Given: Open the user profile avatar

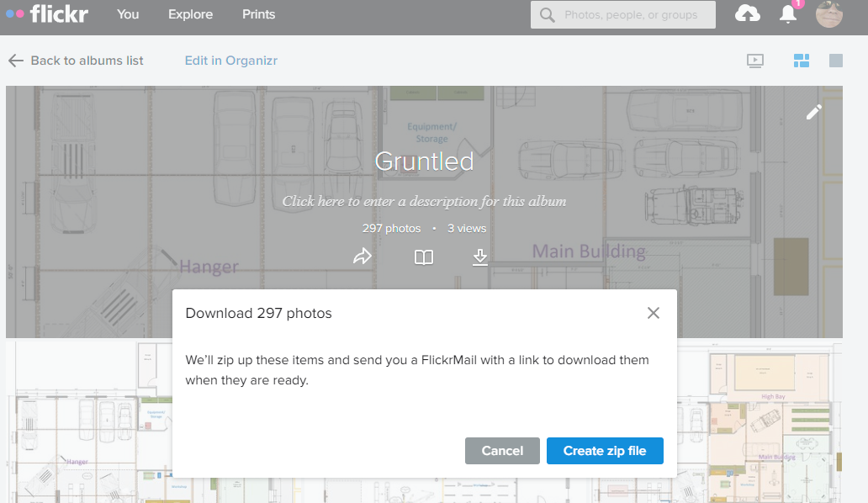Looking at the screenshot, I should tap(828, 14).
